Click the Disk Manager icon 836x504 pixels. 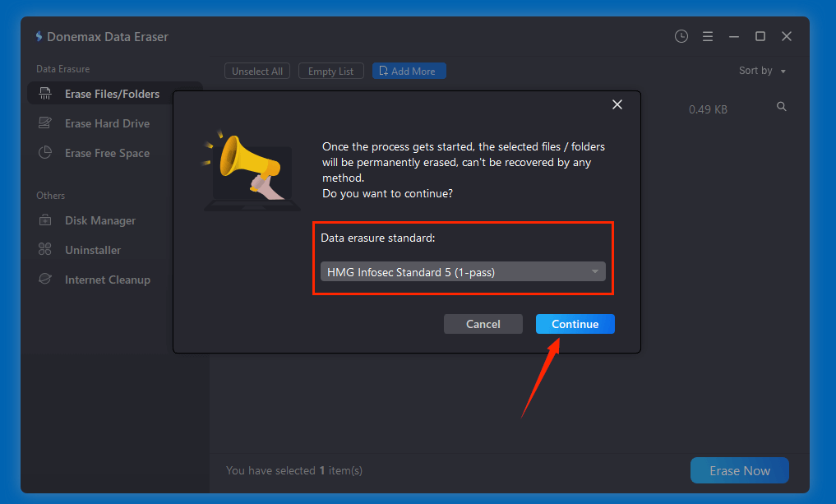pyautogui.click(x=46, y=220)
